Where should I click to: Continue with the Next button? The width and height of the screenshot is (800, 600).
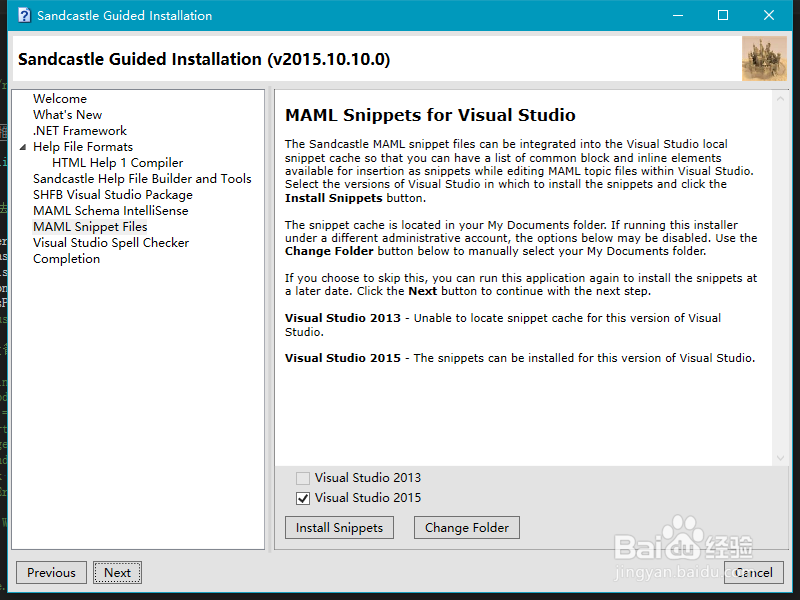(117, 572)
